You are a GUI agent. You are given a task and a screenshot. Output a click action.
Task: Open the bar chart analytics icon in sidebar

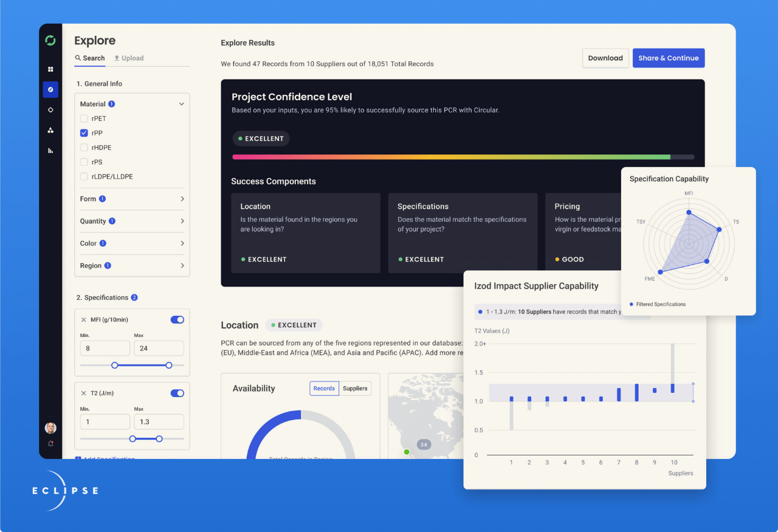point(50,150)
